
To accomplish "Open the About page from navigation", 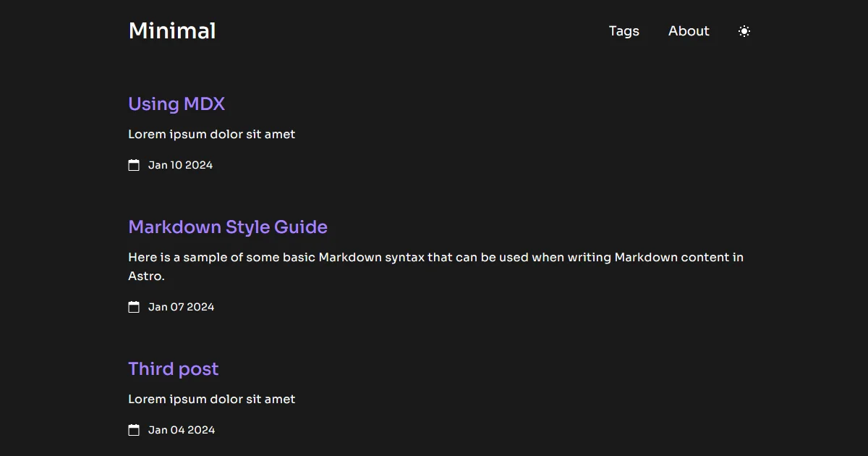I will tap(689, 31).
